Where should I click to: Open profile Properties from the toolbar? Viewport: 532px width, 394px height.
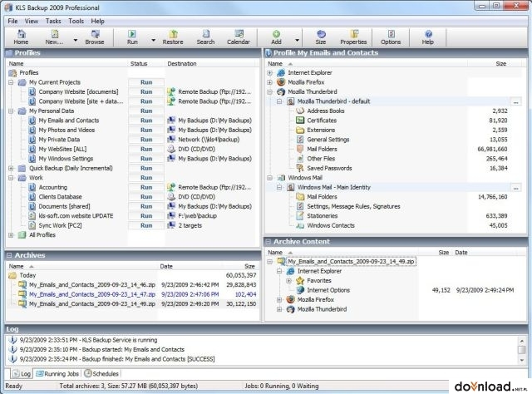coord(353,37)
